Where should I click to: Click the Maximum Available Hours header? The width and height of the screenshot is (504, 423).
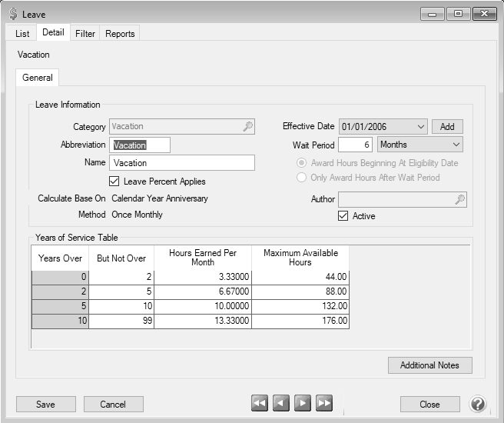point(300,258)
